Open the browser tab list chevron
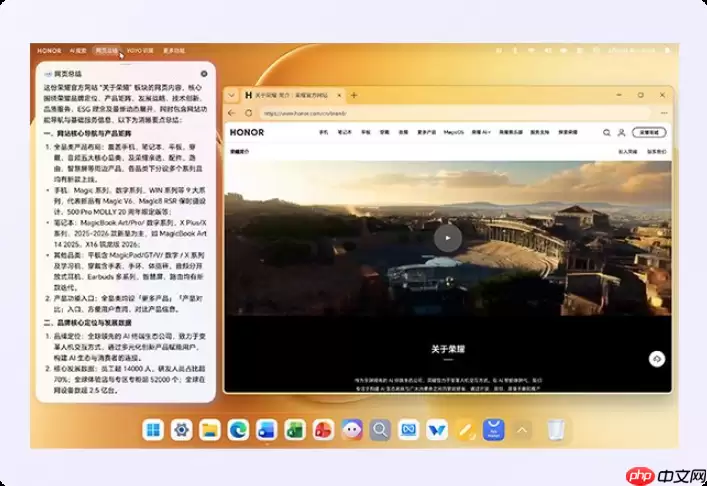 click(x=231, y=95)
